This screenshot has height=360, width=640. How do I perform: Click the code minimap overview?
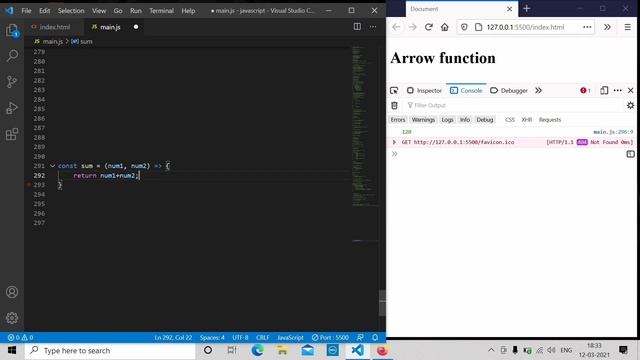click(365, 143)
